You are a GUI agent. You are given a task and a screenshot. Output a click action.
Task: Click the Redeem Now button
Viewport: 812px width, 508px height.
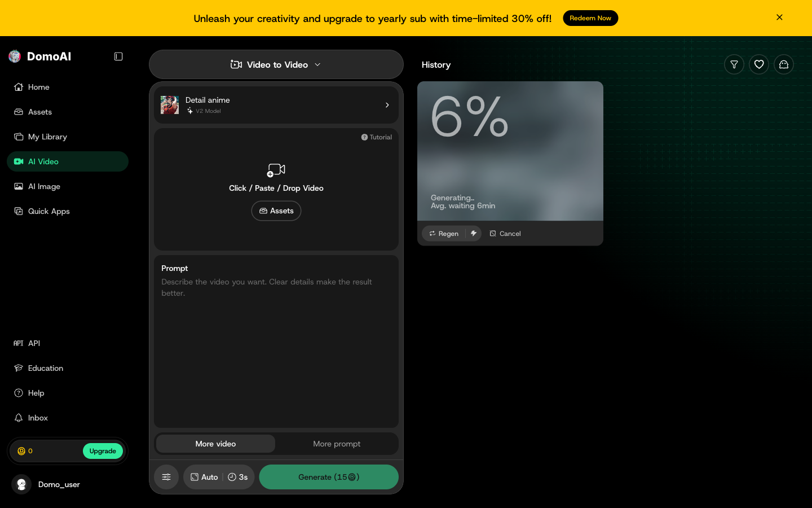[x=590, y=18]
